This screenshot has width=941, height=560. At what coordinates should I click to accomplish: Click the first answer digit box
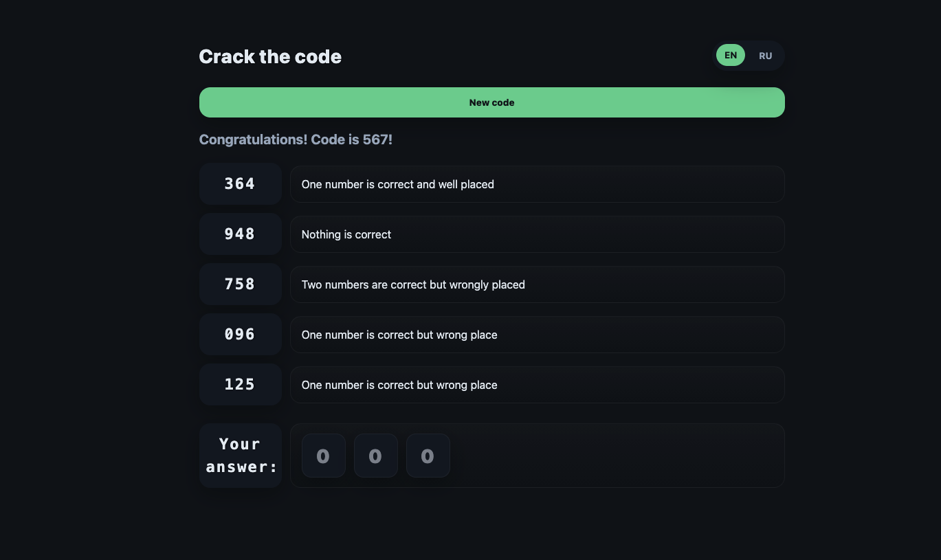[323, 456]
